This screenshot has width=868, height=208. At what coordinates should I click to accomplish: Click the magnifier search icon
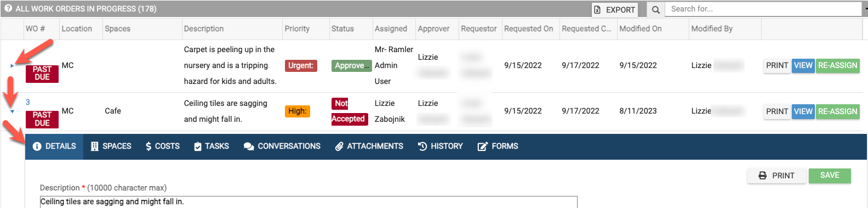tap(655, 9)
